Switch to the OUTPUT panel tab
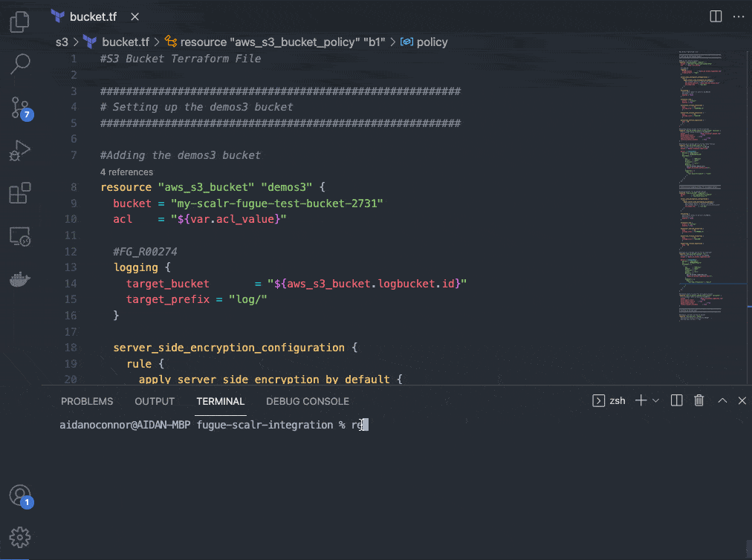This screenshot has height=560, width=752. click(x=155, y=401)
